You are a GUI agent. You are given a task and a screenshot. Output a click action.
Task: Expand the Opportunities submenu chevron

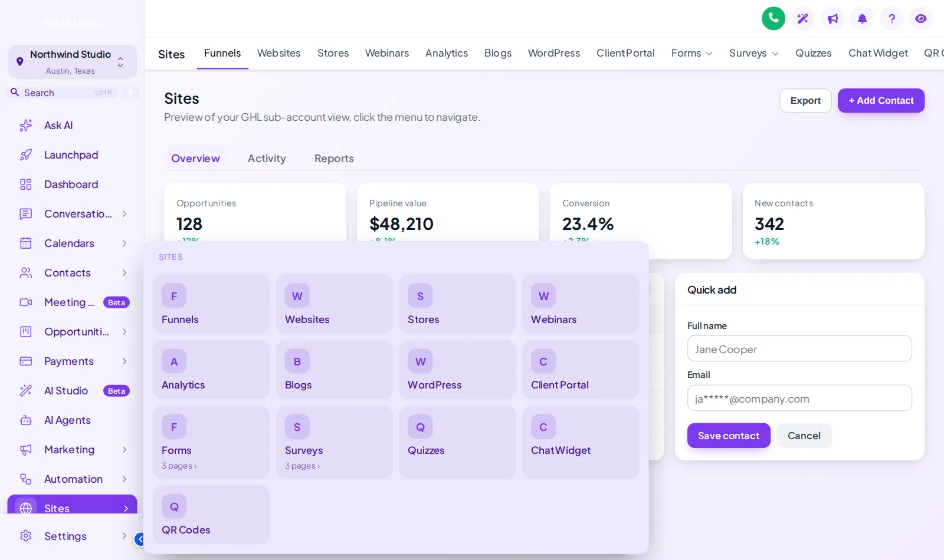[x=124, y=332]
